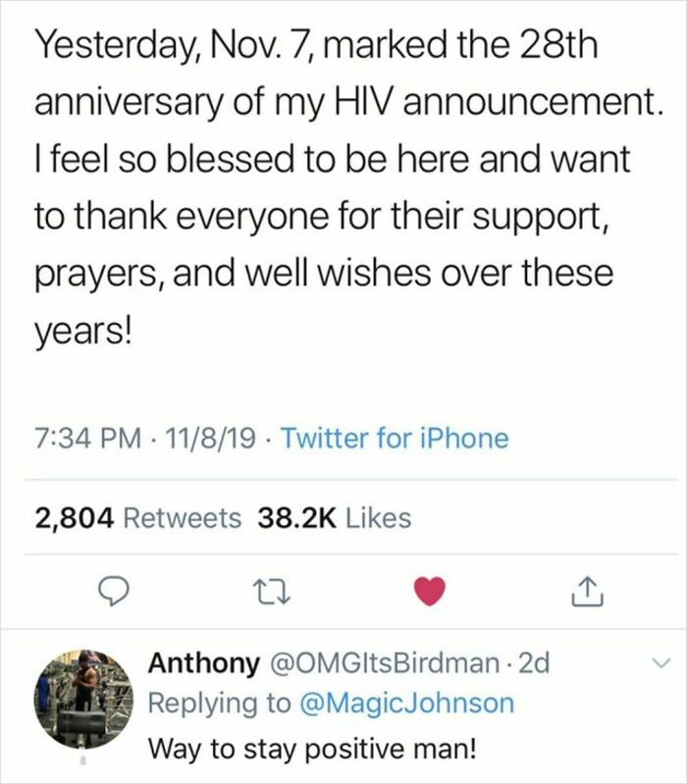
Task: Click the display name Anthony
Action: pyautogui.click(x=204, y=663)
